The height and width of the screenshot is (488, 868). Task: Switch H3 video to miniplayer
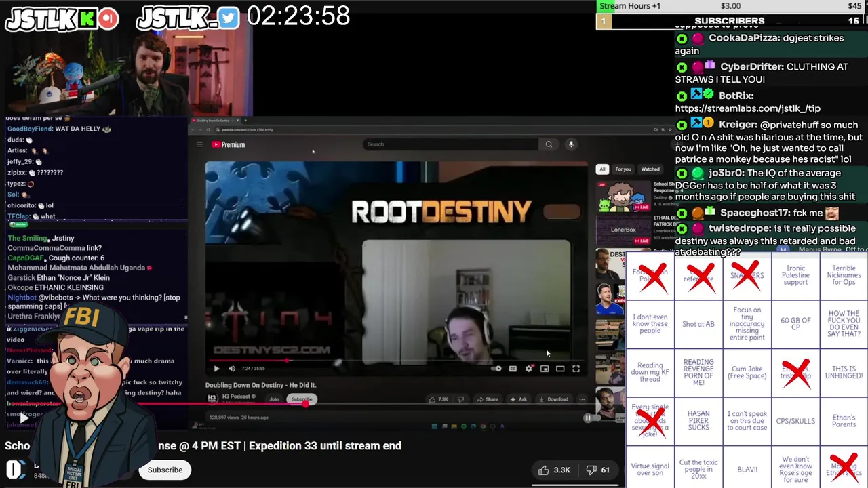(x=545, y=369)
